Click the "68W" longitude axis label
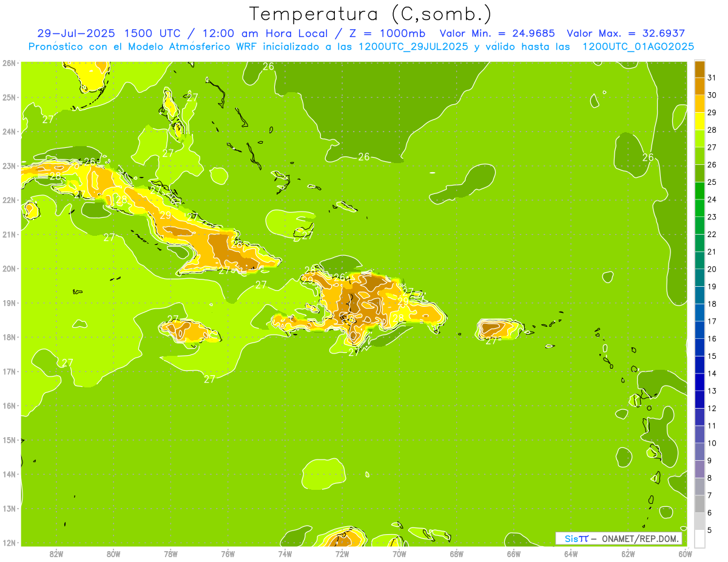The image size is (728, 562). tap(457, 554)
